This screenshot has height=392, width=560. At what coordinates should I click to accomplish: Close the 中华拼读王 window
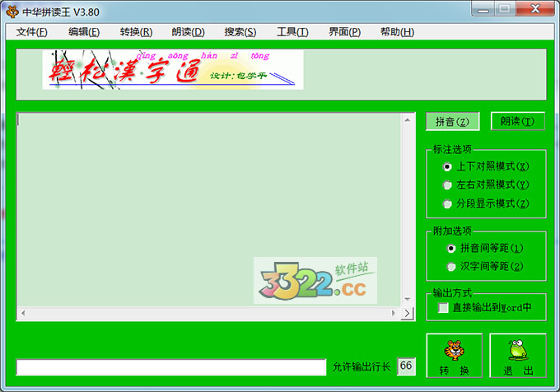[x=535, y=9]
